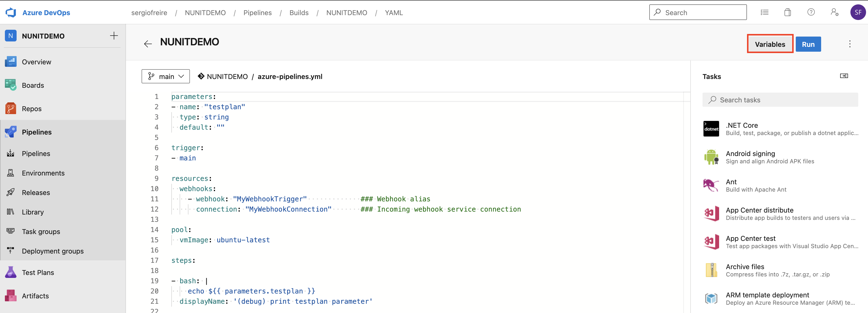The height and width of the screenshot is (313, 868).
Task: Open the User settings icon
Action: pyautogui.click(x=834, y=12)
